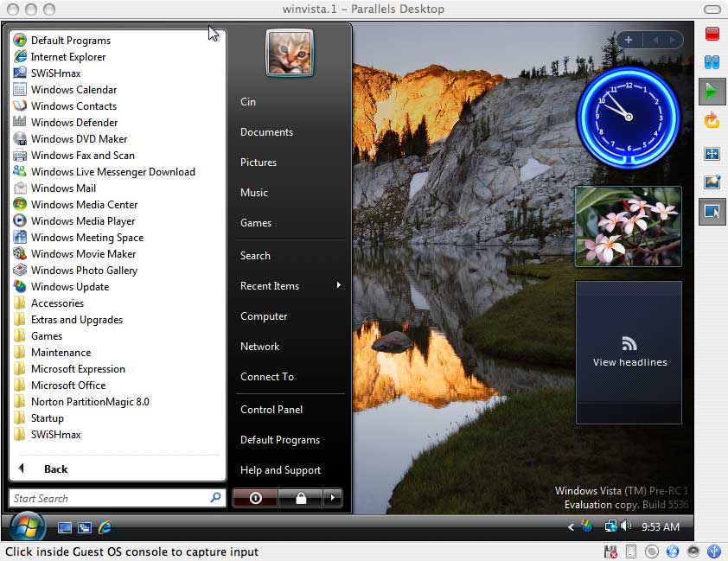Screen dimensions: 728x561
Task: Click the floppy disk status icon at bottom
Action: tap(611, 551)
